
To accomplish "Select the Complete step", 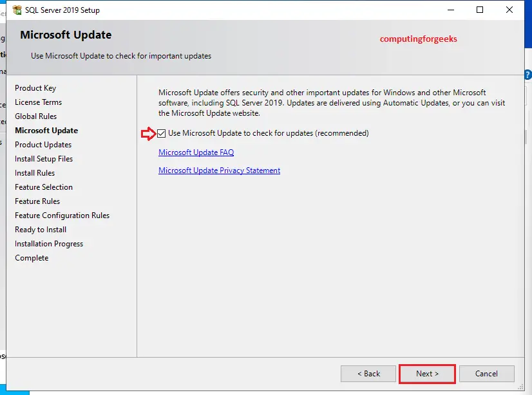I will coord(32,258).
